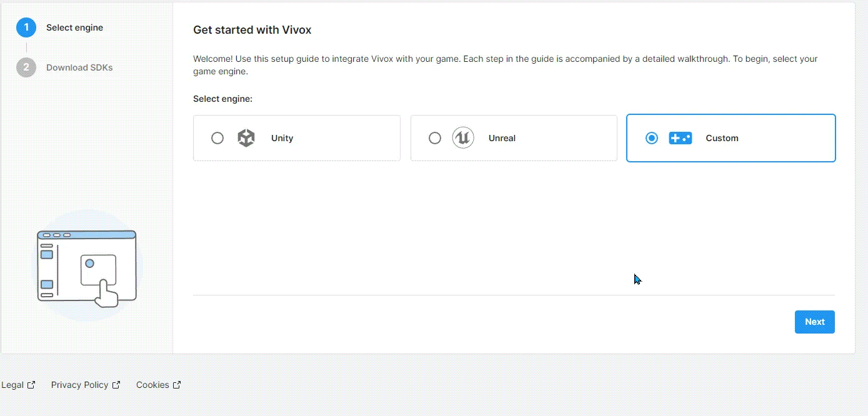This screenshot has width=868, height=416.
Task: Open the Privacy Policy link
Action: click(79, 384)
